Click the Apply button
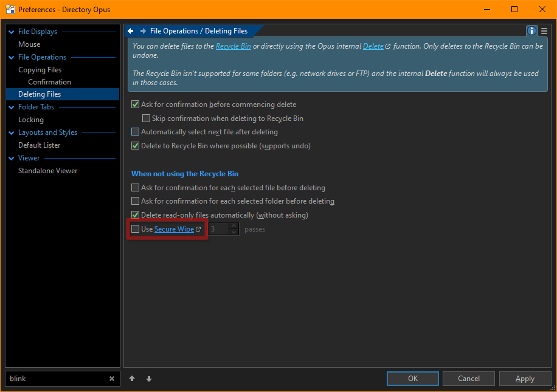Image resolution: width=557 pixels, height=392 pixels. point(525,379)
